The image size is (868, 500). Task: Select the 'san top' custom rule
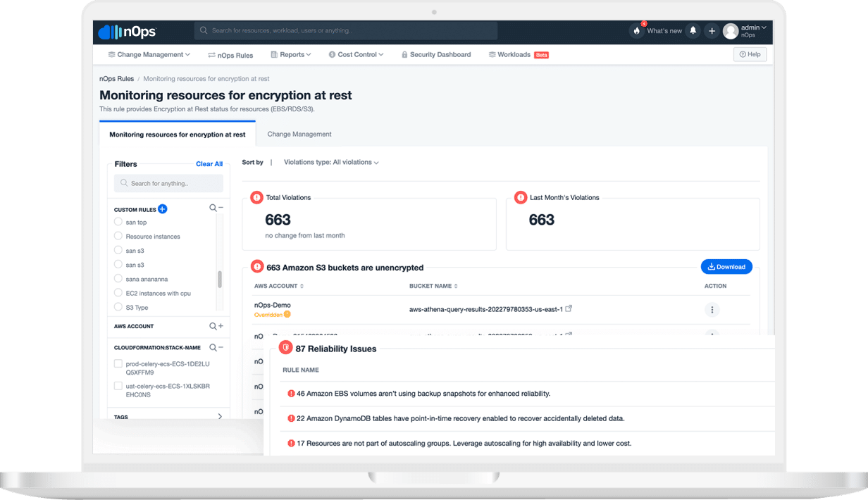click(x=118, y=222)
